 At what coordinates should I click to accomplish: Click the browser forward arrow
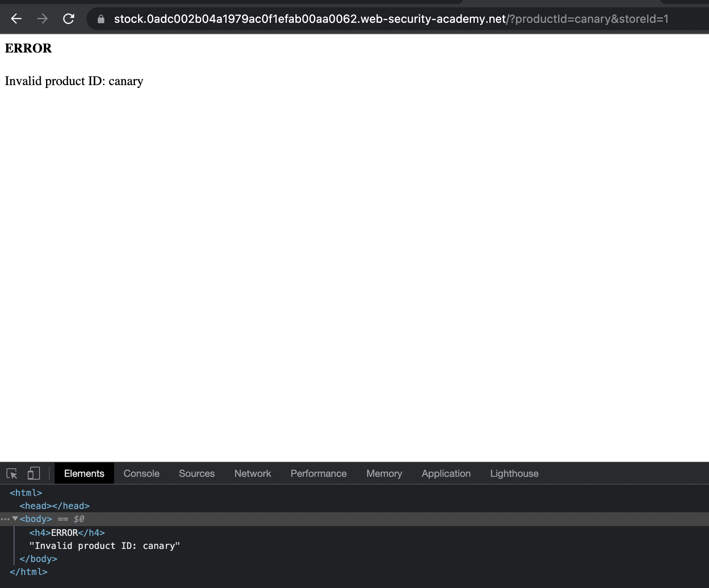coord(42,19)
